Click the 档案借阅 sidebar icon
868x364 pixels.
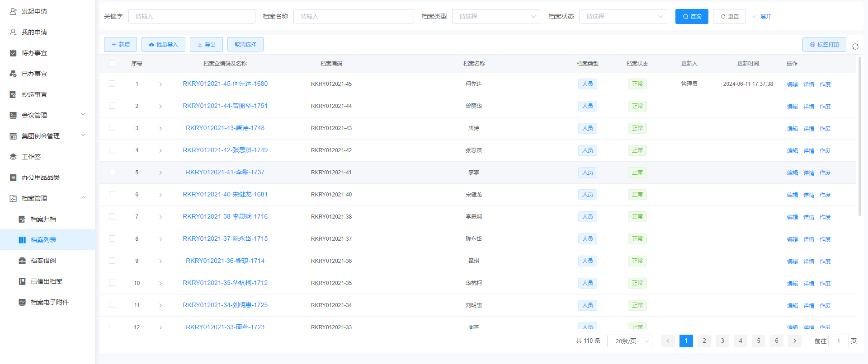(22, 261)
